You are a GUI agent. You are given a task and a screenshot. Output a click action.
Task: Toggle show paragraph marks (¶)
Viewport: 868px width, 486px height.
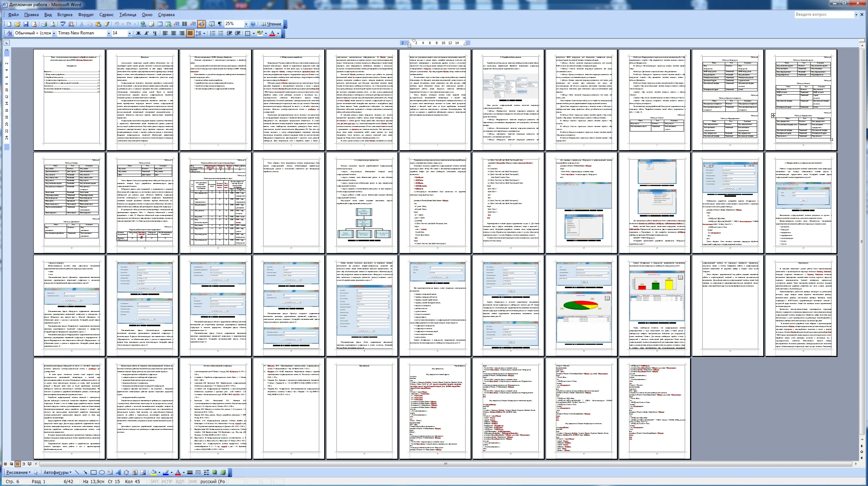tap(220, 24)
